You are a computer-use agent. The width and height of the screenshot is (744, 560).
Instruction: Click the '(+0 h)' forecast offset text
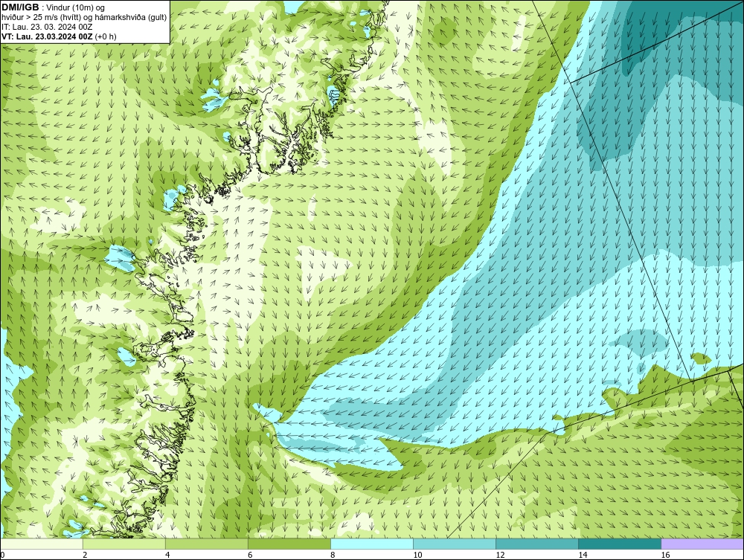click(106, 36)
